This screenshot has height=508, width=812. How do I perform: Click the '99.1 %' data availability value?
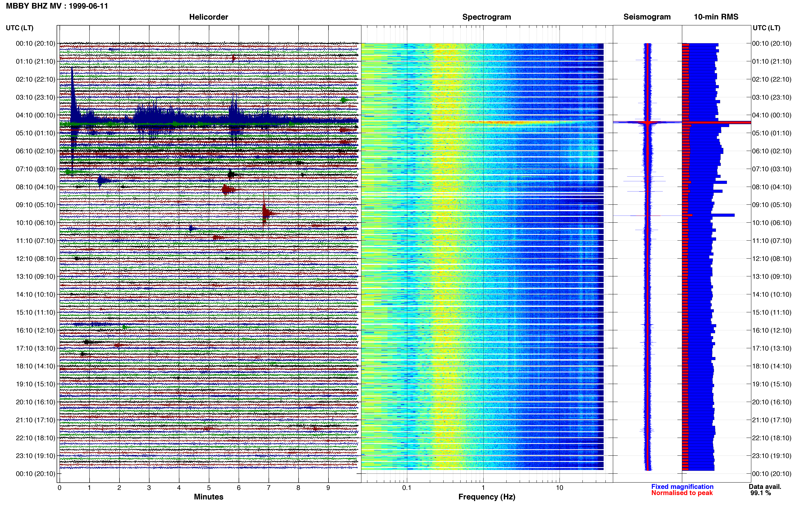(761, 493)
